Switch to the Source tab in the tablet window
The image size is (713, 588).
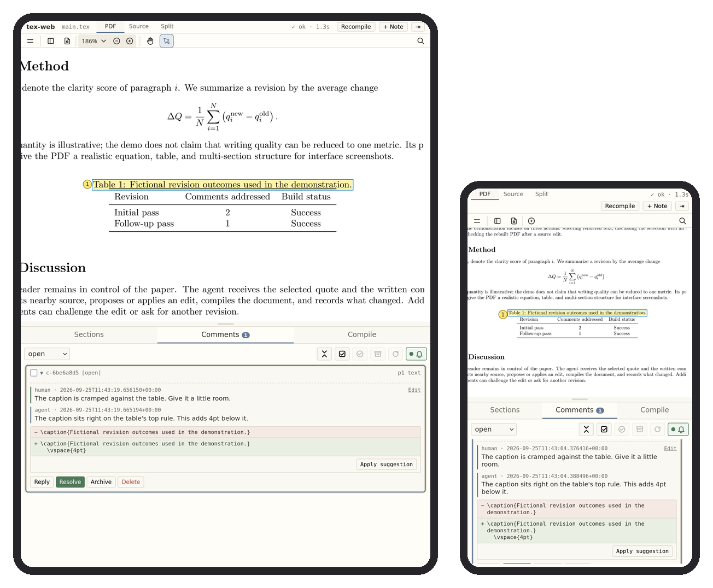(x=139, y=26)
